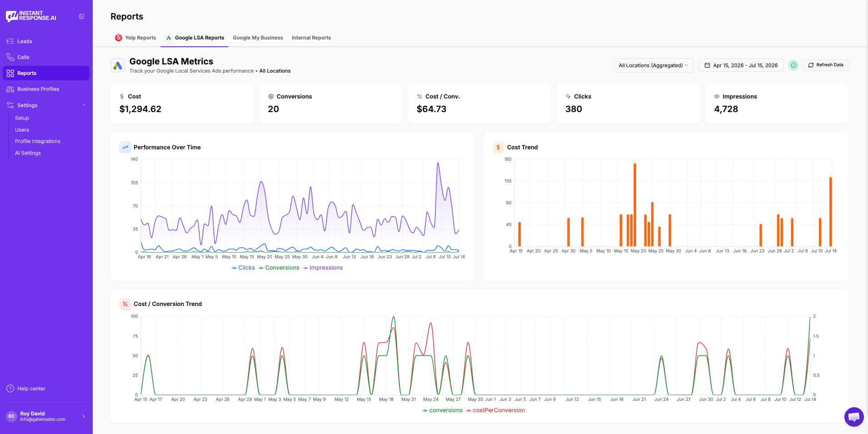
Task: Click the Settings sliders icon
Action: click(10, 105)
